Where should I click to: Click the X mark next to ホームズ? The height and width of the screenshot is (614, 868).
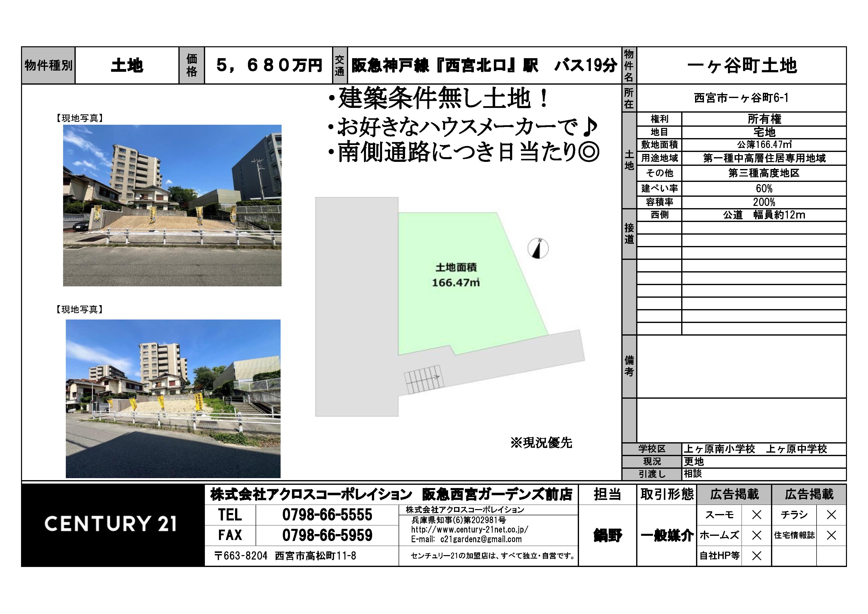pyautogui.click(x=756, y=535)
